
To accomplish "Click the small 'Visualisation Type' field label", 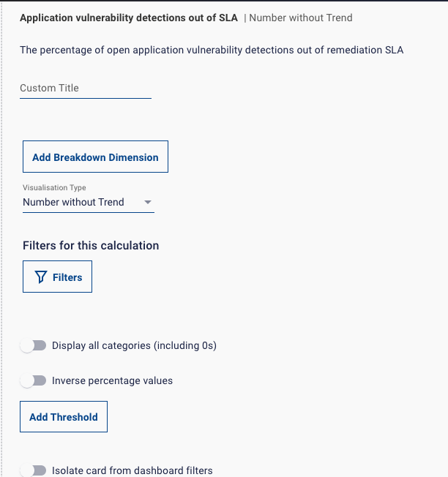I will coord(54,188).
